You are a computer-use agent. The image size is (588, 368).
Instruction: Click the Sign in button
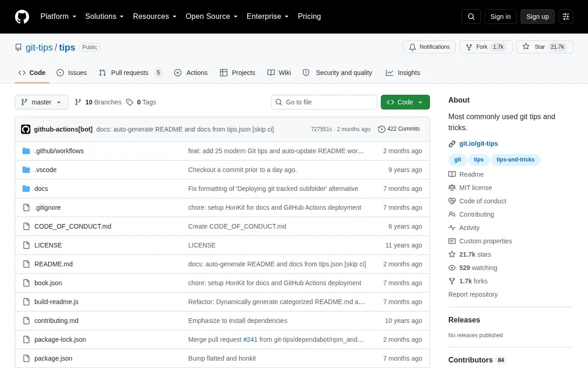tap(500, 17)
